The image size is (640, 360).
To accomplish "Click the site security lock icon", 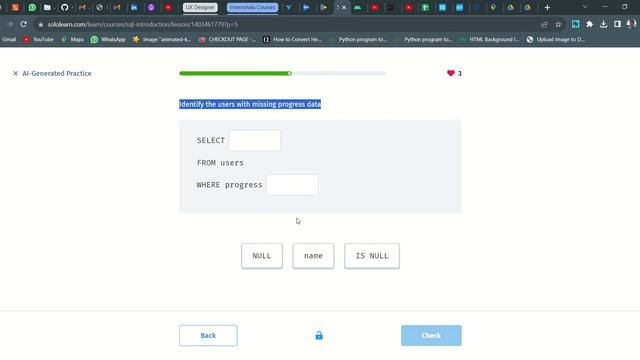I will click(40, 24).
